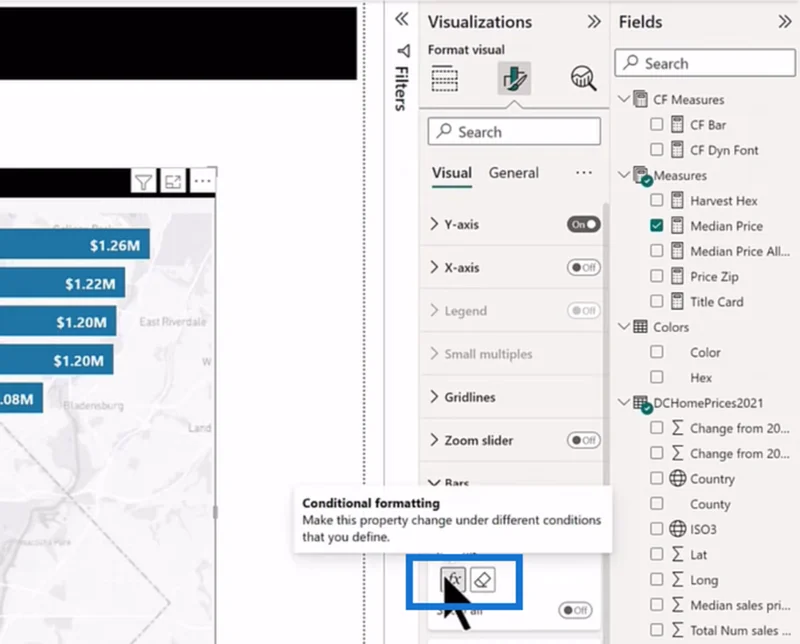Screen dimensions: 800x644
Task: Click the Country globe icon
Action: coord(677,479)
